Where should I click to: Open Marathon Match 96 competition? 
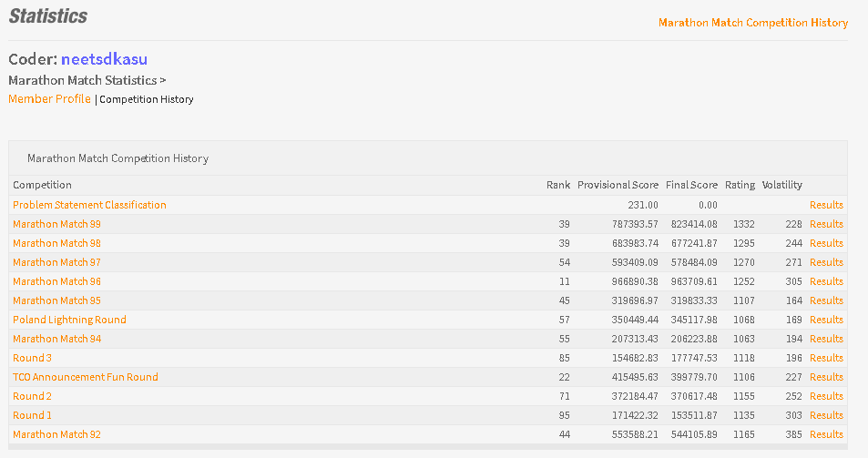pyautogui.click(x=56, y=281)
